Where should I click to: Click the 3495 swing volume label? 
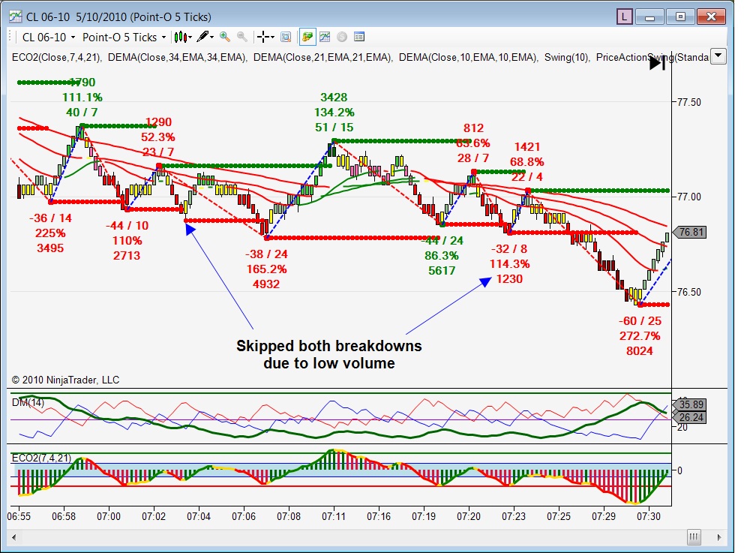click(50, 248)
